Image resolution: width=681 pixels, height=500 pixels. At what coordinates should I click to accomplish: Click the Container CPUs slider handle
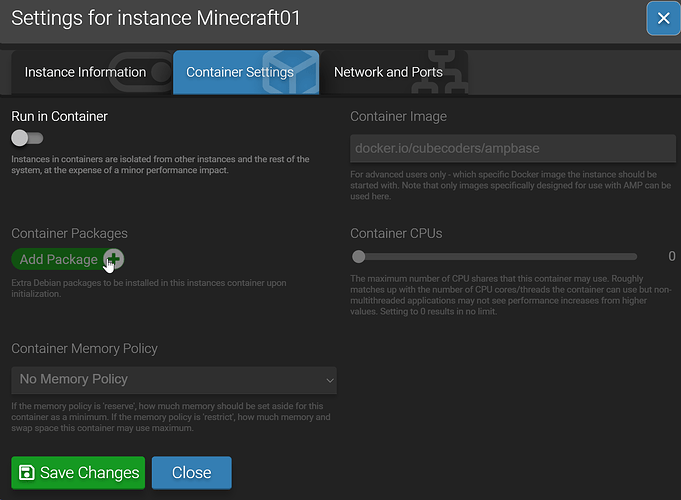[358, 256]
